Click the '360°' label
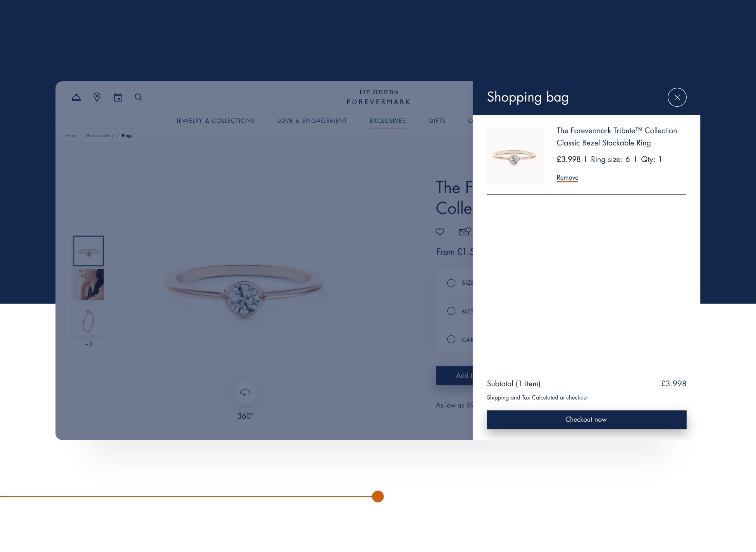The width and height of the screenshot is (756, 552). [x=245, y=416]
